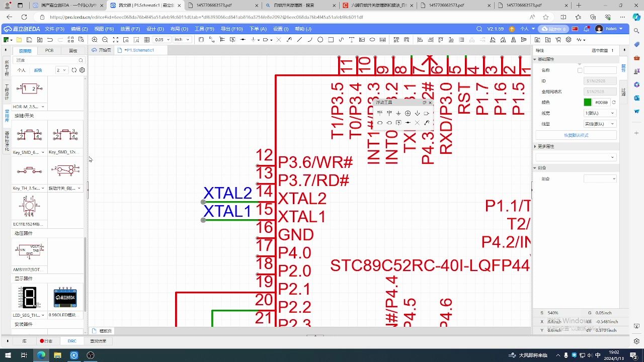Switch to the PCB library tab
The width and height of the screenshot is (644, 362).
[49, 50]
